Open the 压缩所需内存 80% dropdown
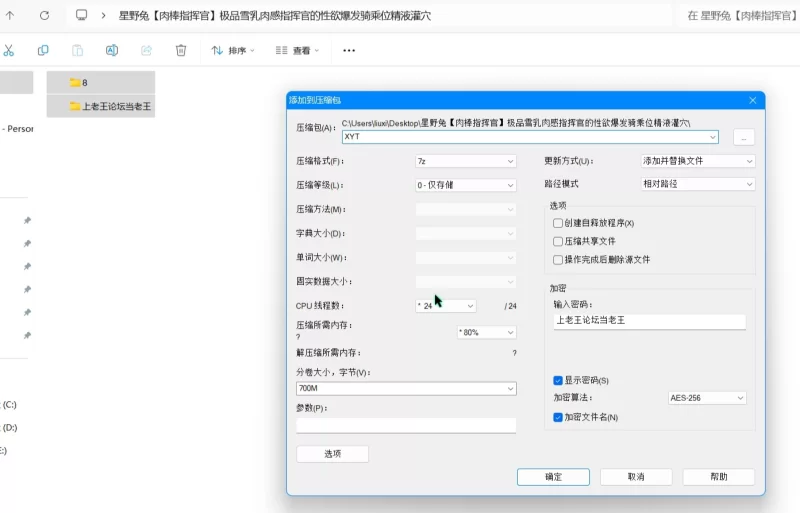The image size is (800, 513). tap(486, 332)
